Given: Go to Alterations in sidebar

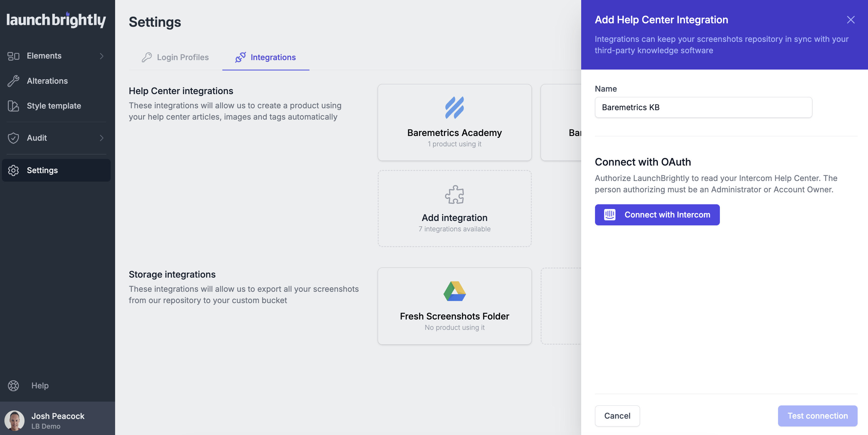Looking at the screenshot, I should tap(56, 81).
